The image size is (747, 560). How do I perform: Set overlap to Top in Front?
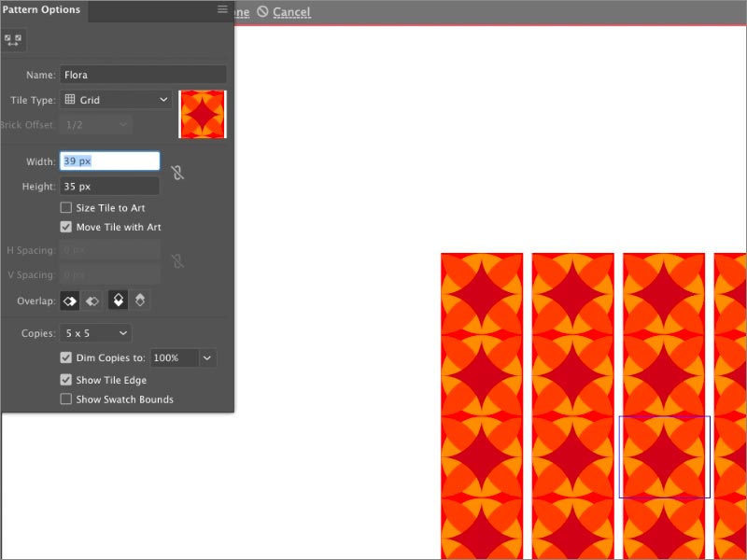[119, 301]
